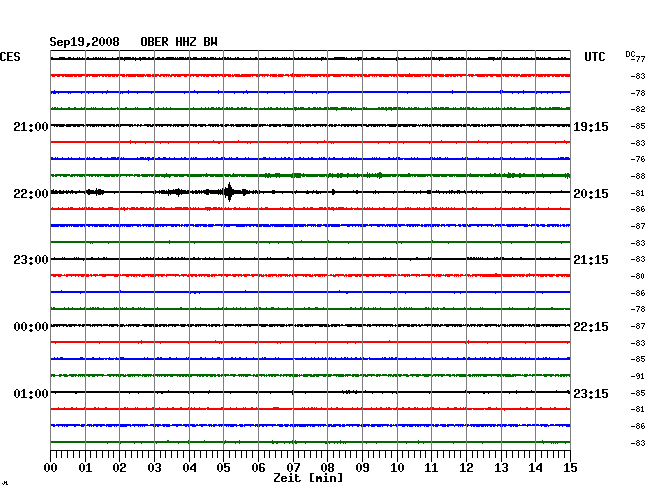
Task: Click the large seismic burst on 22:00 trace
Action: [229, 192]
